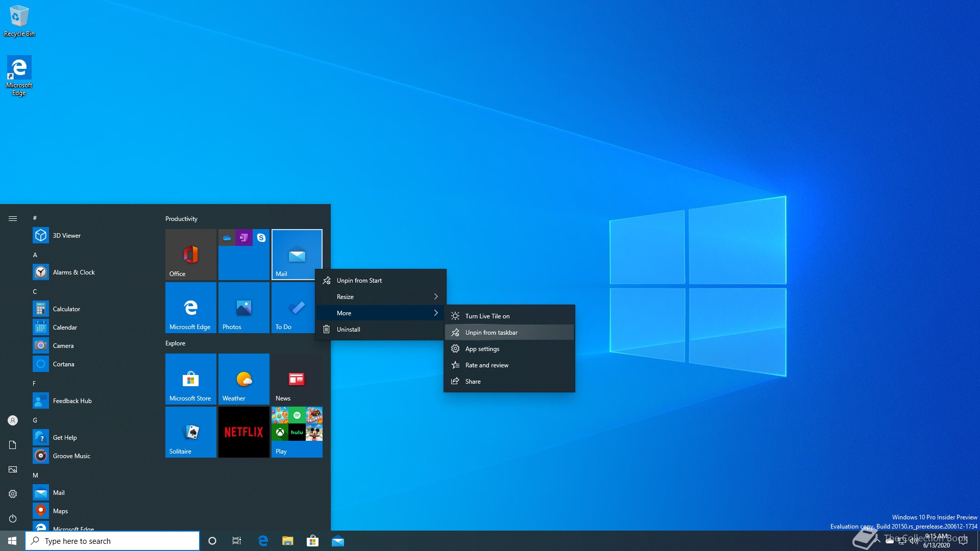Open the Netflix tile
The image size is (980, 551).
[244, 432]
